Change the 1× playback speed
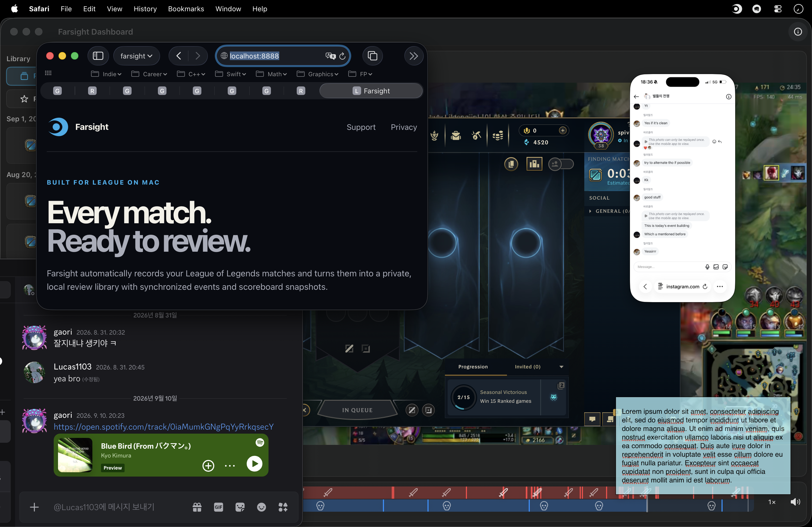This screenshot has height=527, width=812. pos(772,502)
